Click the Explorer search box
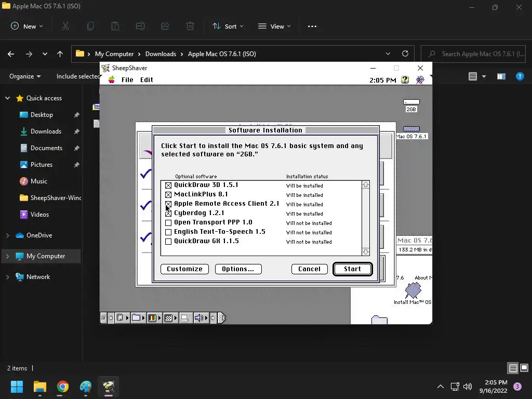Viewport: 532px width, 399px height. 473,54
